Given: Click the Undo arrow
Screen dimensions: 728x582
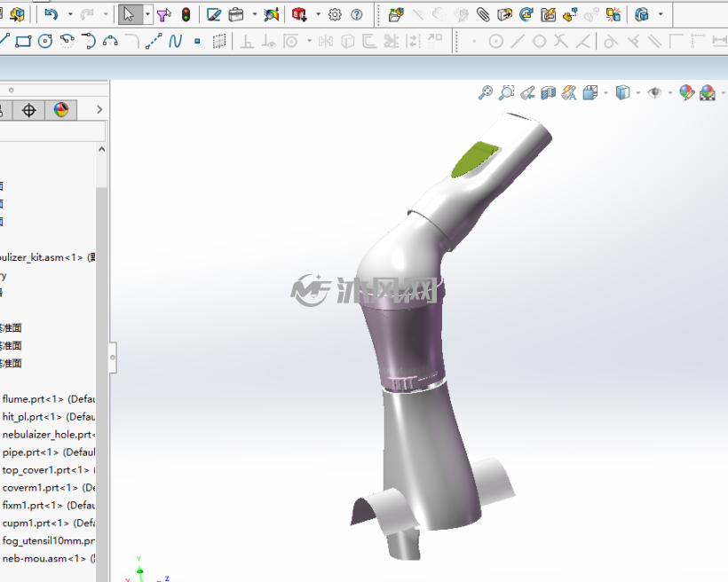Looking at the screenshot, I should coord(51,14).
